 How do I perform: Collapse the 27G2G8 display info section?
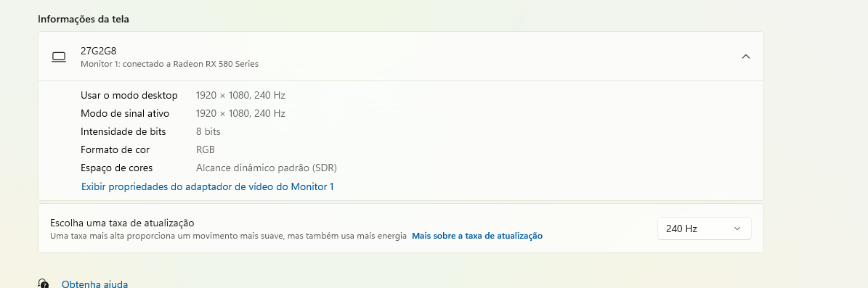[746, 57]
